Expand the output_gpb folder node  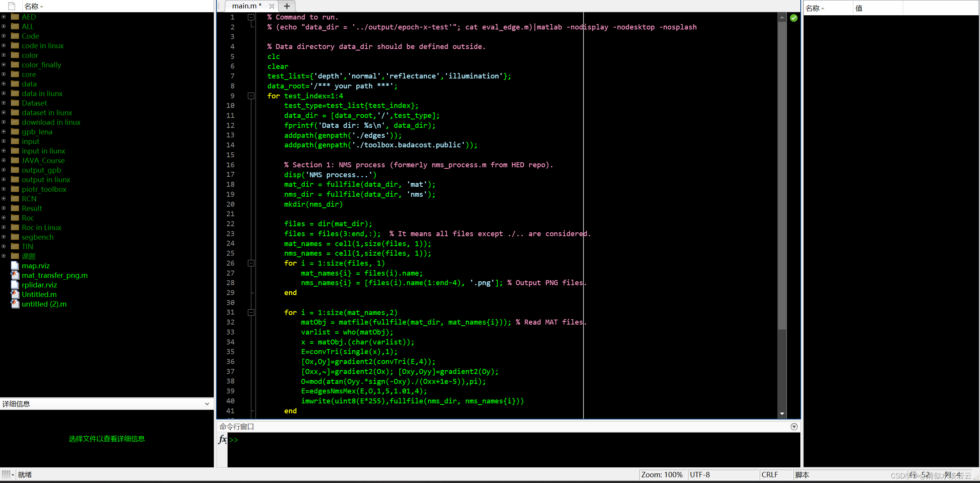[x=3, y=170]
